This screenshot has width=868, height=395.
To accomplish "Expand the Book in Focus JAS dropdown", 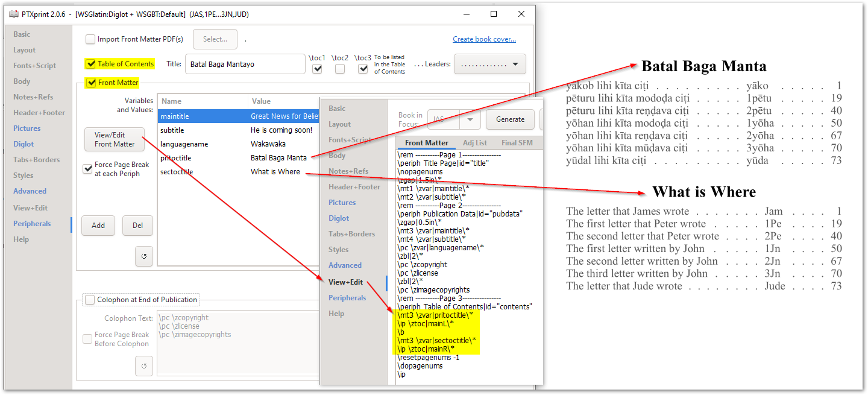I will pos(454,119).
